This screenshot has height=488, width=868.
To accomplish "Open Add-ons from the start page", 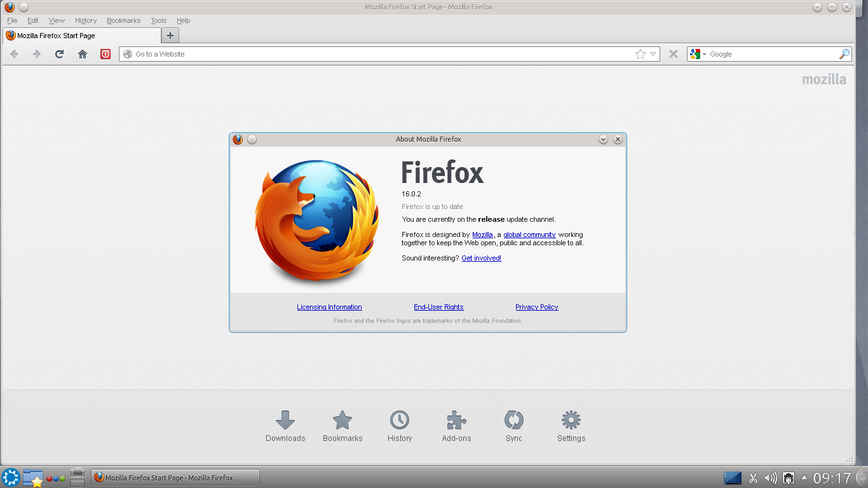I will [x=457, y=426].
